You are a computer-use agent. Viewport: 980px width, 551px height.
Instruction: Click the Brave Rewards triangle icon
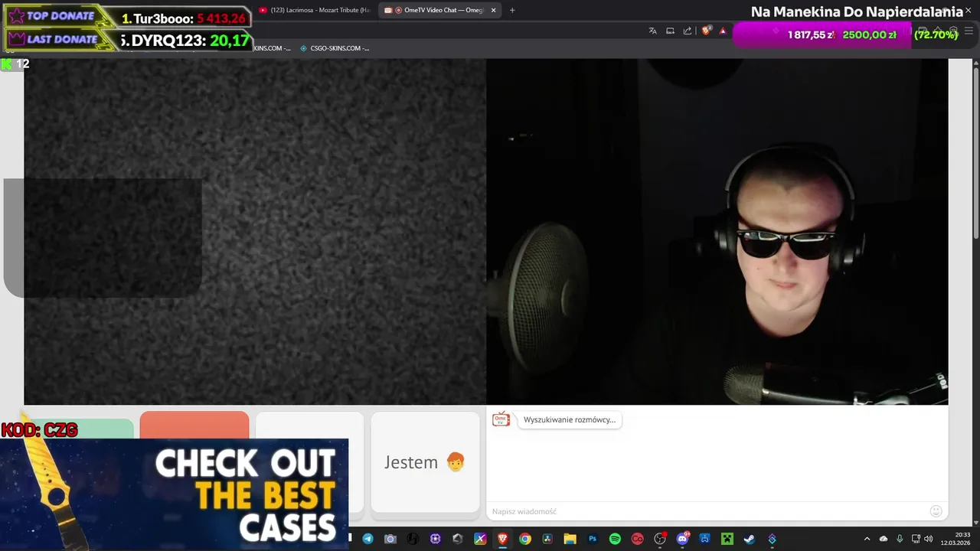click(723, 31)
